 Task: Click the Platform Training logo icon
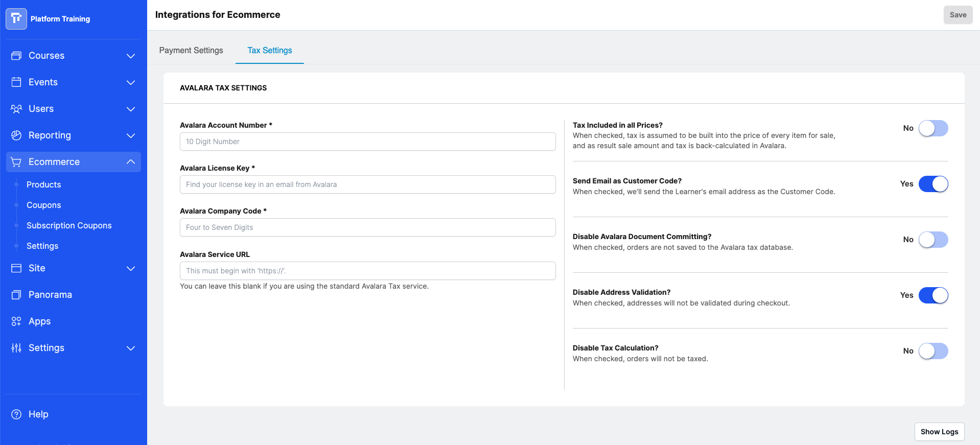point(16,19)
